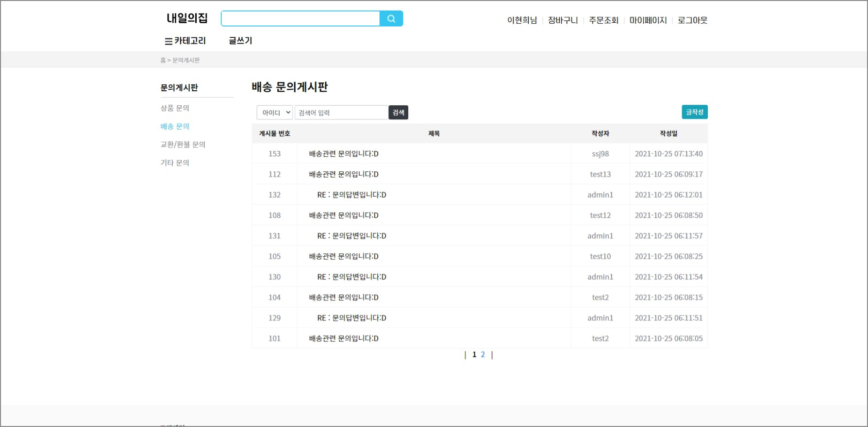Click 작성자 column header

601,133
